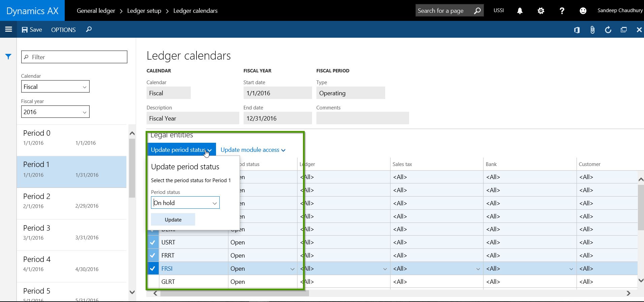The width and height of the screenshot is (644, 302).
Task: Uncheck the USRT legal entity checkbox
Action: [x=153, y=242]
